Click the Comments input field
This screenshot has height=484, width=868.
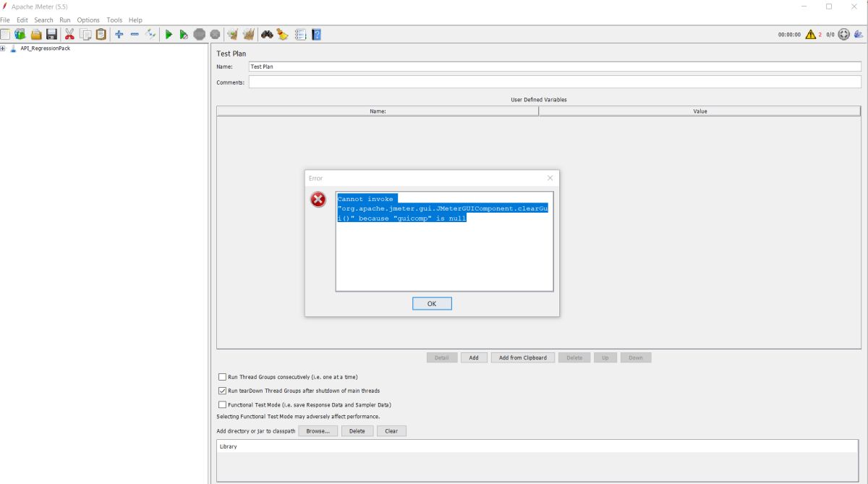pyautogui.click(x=555, y=82)
